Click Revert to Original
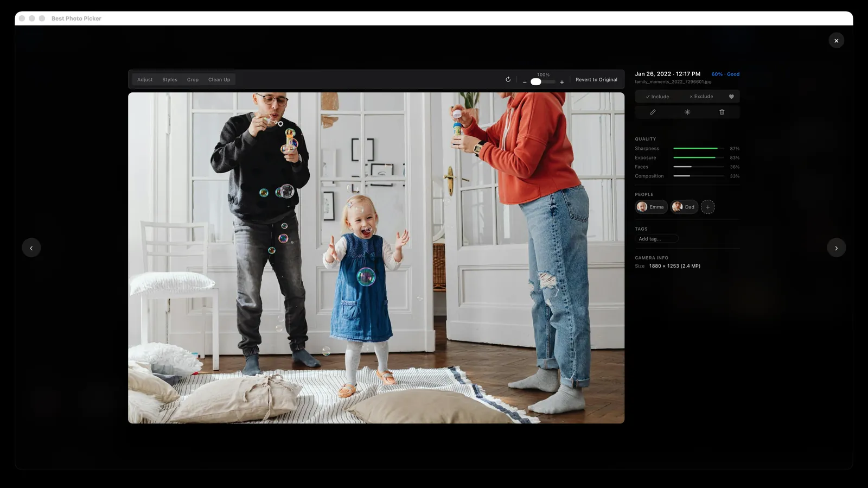Image resolution: width=868 pixels, height=488 pixels. point(596,80)
